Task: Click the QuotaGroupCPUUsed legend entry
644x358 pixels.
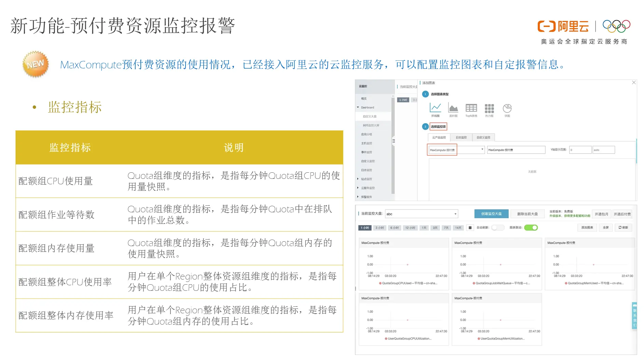Action: (x=408, y=283)
